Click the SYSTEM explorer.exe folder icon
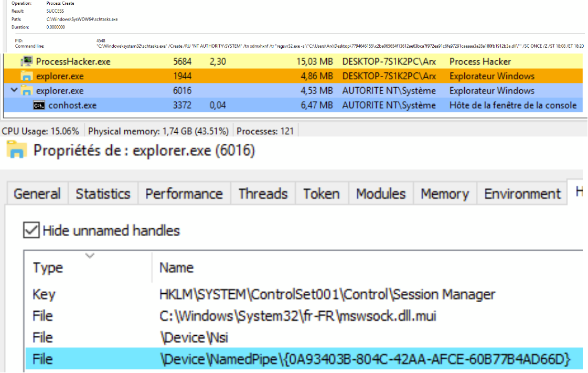Image resolution: width=588 pixels, height=373 pixels. click(27, 91)
